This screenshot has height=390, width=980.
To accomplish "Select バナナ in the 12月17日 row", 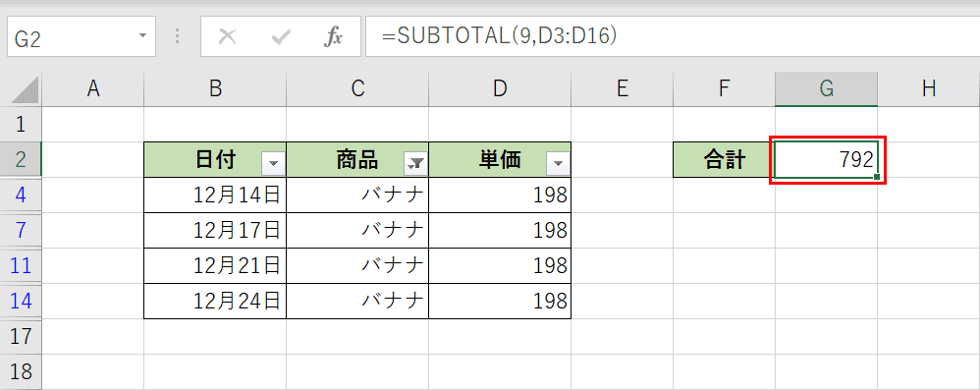I will [x=357, y=231].
